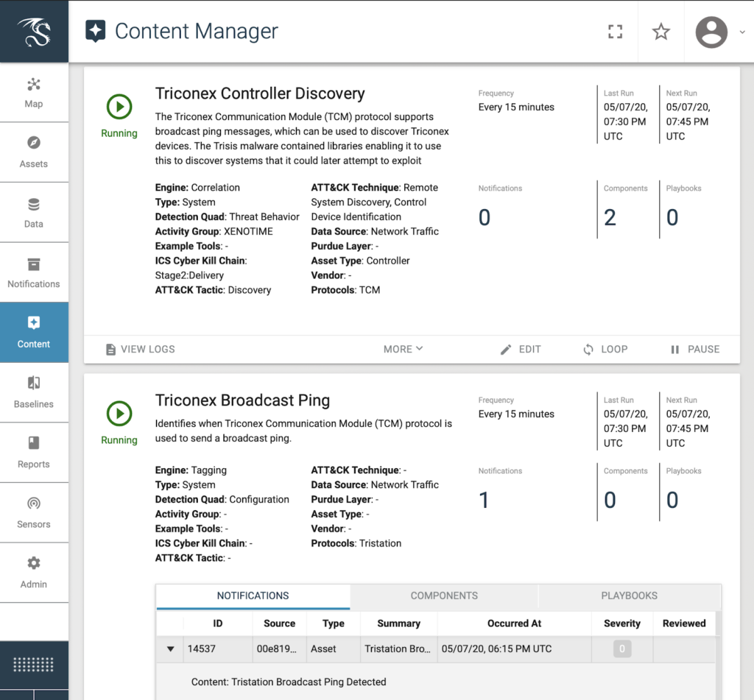Click the severity 0 badge in row 14537
This screenshot has height=700, width=754.
[x=621, y=649]
